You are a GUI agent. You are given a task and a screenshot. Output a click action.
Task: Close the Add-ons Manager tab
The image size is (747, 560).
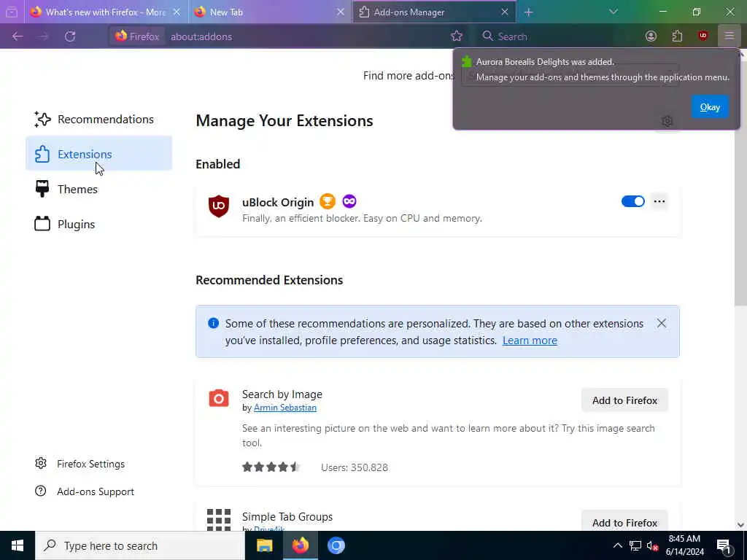click(505, 12)
